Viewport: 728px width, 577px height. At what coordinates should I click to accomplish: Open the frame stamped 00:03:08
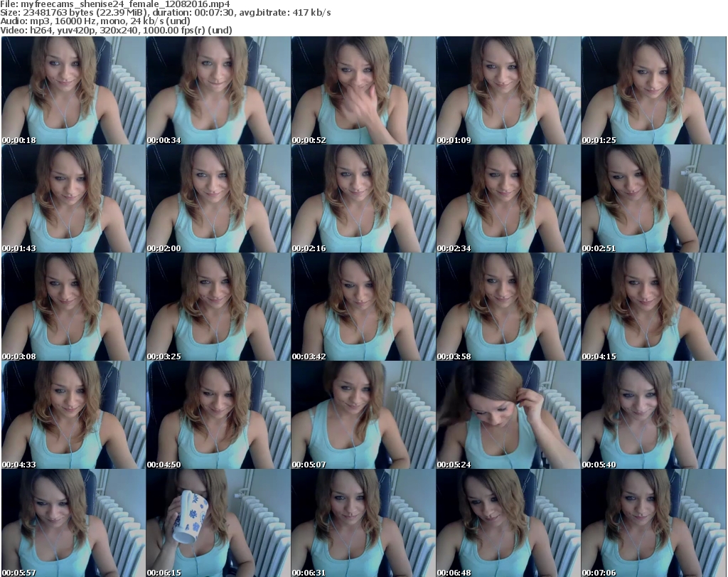[73, 307]
